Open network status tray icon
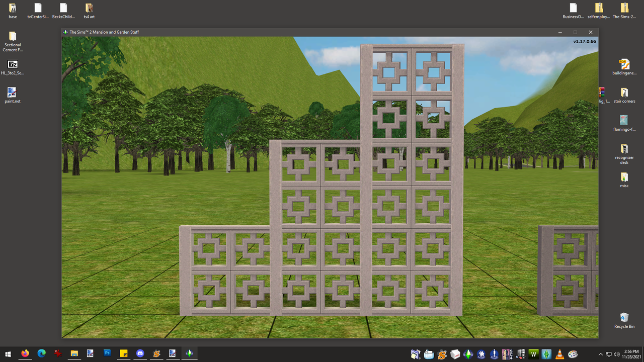644x362 pixels. [x=609, y=354]
